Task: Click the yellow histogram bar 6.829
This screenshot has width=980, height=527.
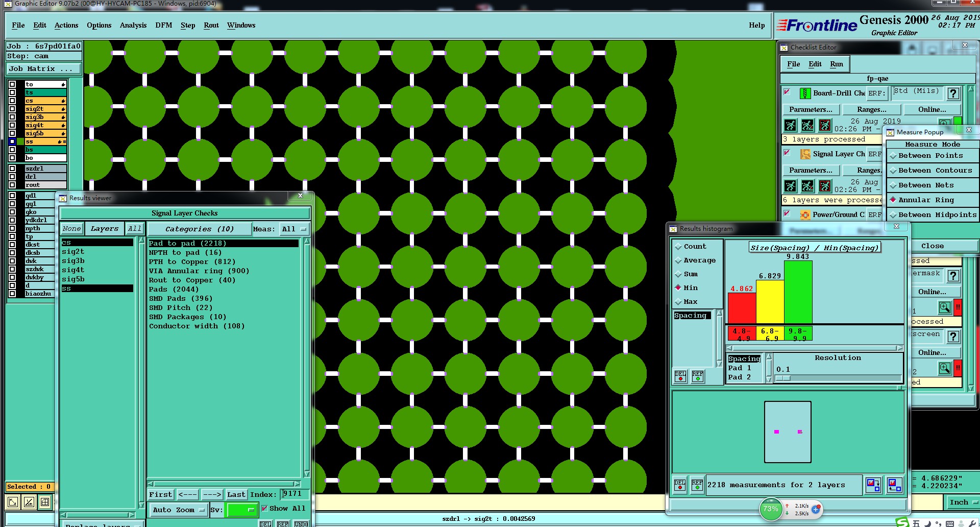Action: click(770, 302)
